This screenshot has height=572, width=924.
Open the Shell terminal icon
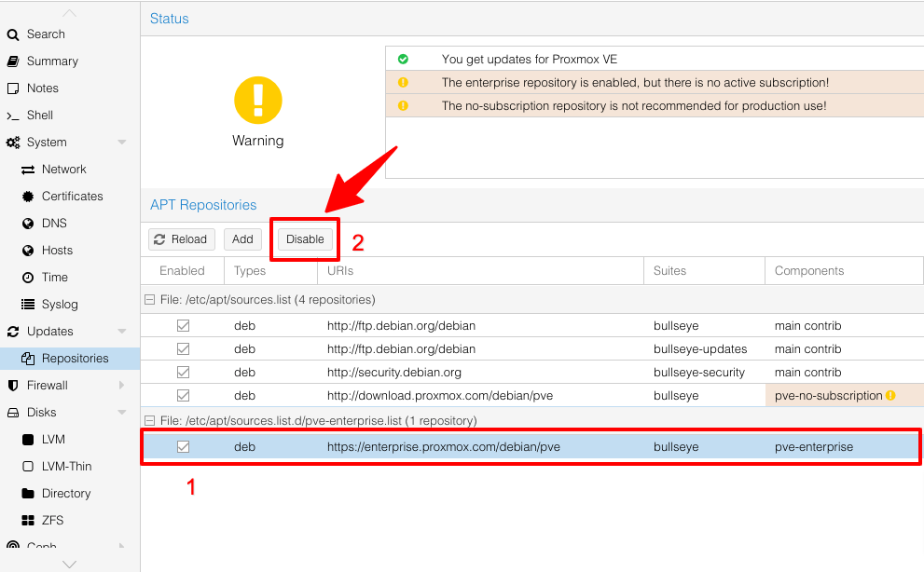tap(13, 116)
